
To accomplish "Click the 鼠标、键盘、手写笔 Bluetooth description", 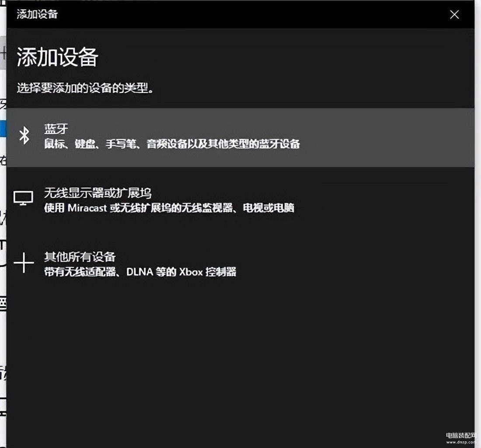I will (172, 144).
